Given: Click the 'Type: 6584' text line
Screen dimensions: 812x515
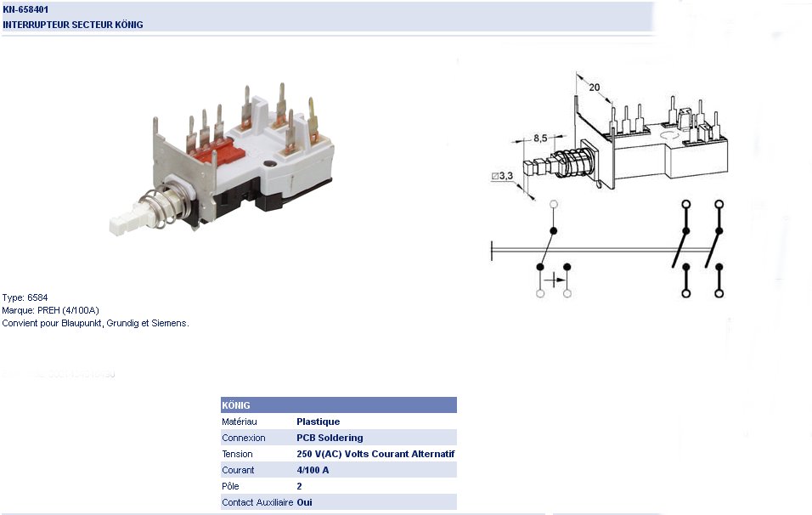Looking at the screenshot, I should click(25, 298).
